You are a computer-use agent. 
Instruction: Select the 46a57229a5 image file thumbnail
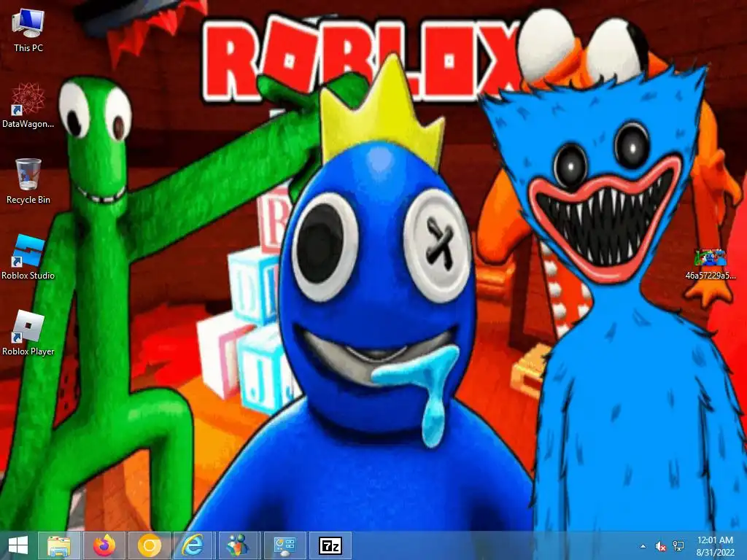711,257
